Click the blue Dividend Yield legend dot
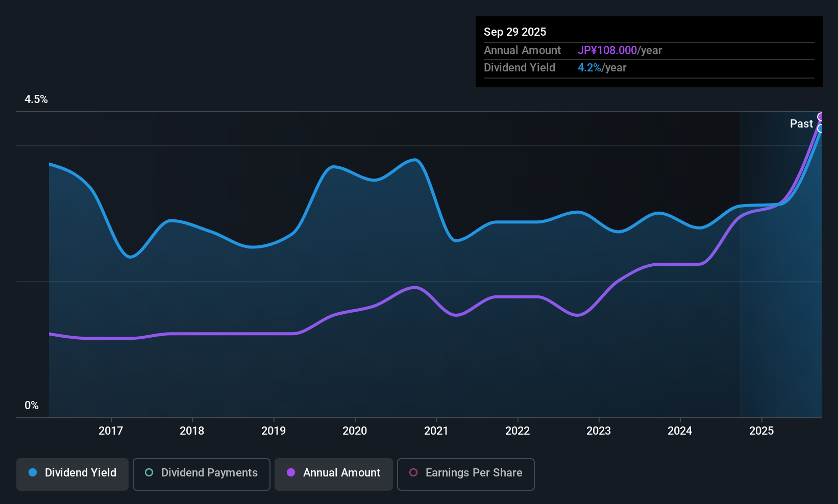 [32, 473]
